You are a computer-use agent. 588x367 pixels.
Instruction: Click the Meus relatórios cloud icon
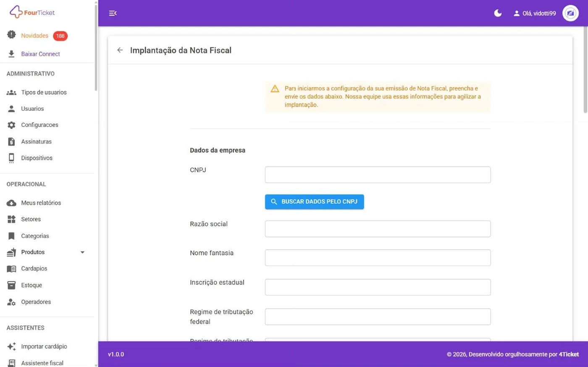pos(11,203)
